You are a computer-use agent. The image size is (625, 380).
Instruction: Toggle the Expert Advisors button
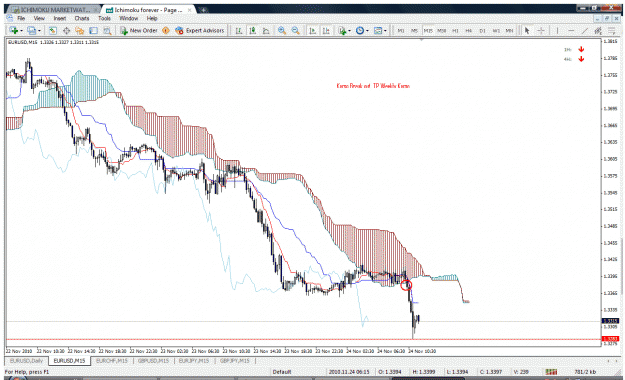click(200, 30)
